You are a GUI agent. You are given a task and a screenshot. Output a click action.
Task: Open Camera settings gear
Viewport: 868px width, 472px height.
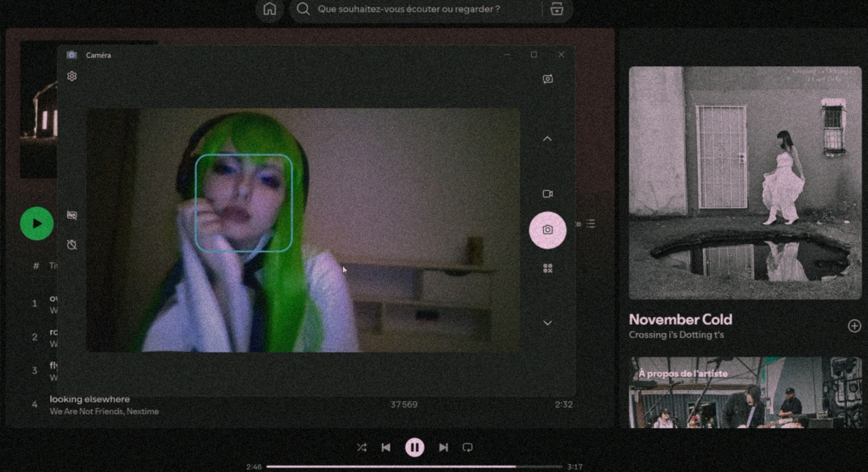[x=72, y=76]
